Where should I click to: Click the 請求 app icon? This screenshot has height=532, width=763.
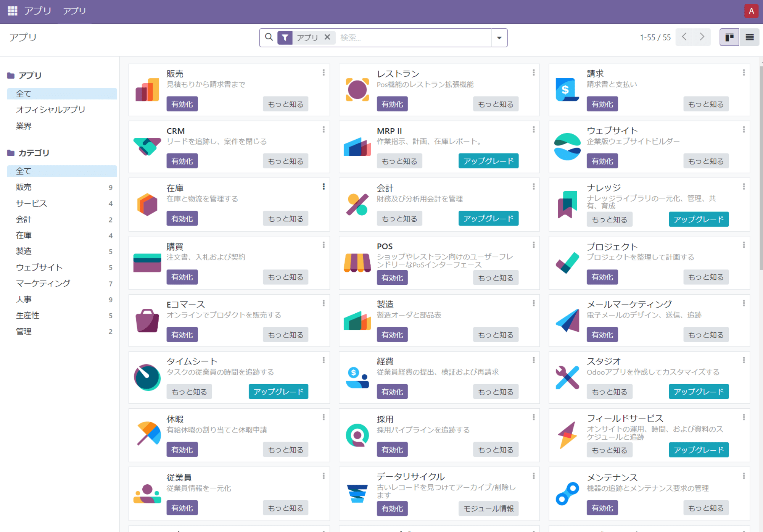click(567, 90)
